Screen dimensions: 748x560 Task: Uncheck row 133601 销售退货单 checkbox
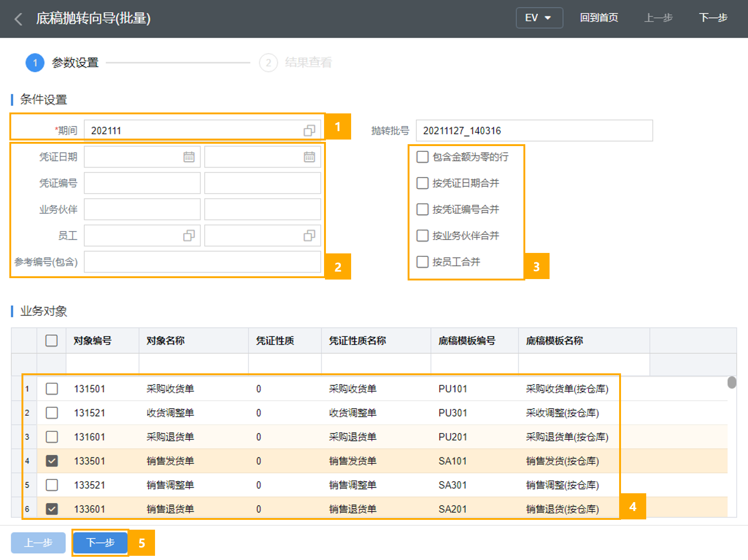pyautogui.click(x=52, y=509)
